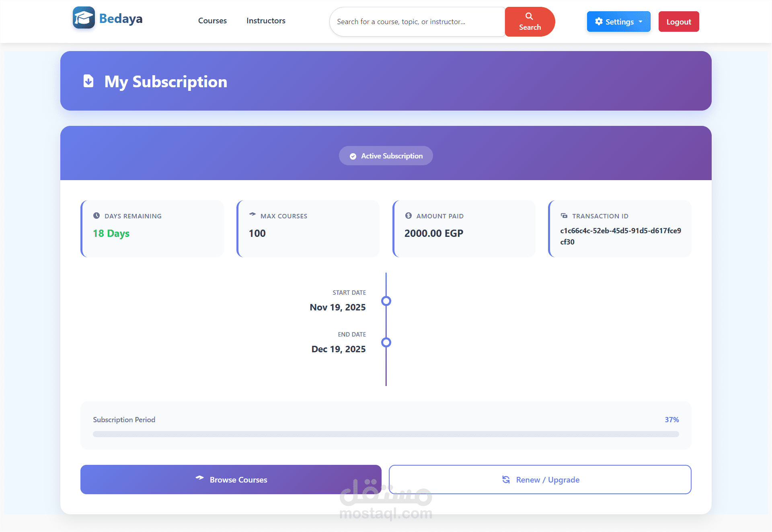Click the magnifying glass Search button
772x532 pixels.
coord(530,22)
